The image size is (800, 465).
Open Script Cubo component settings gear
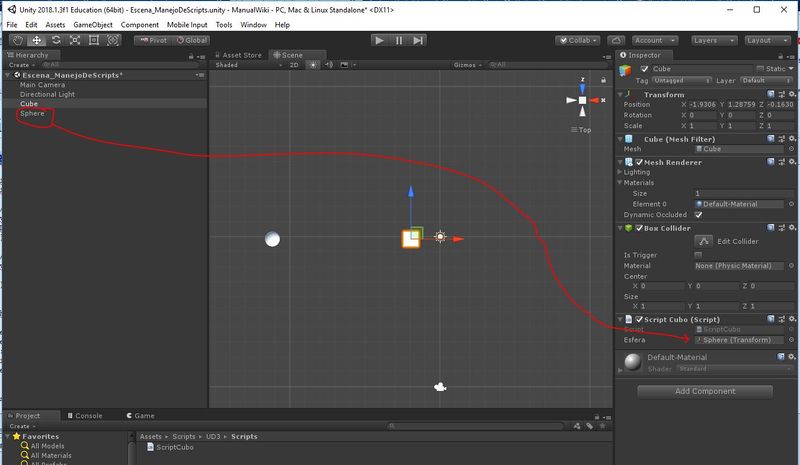coord(792,319)
